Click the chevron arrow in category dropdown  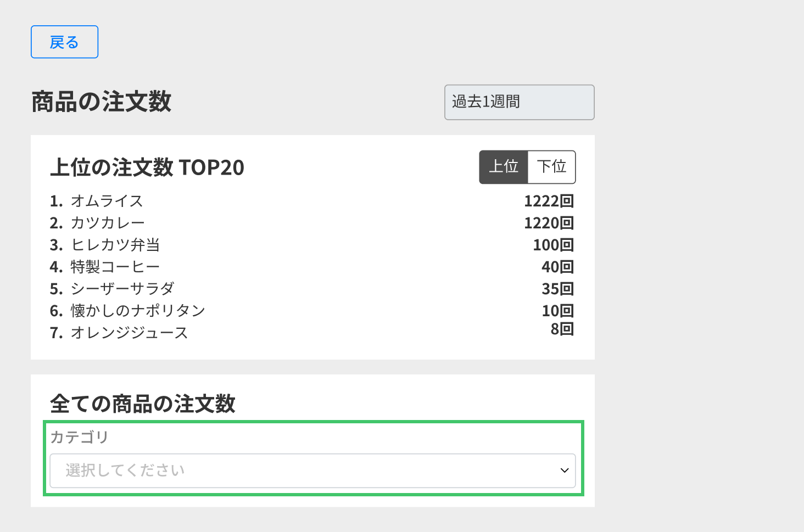tap(564, 471)
